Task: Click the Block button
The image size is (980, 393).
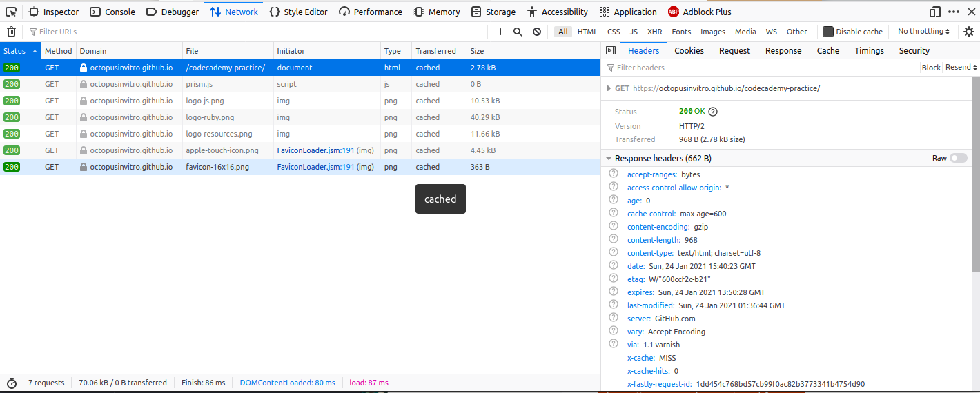Action: click(931, 68)
